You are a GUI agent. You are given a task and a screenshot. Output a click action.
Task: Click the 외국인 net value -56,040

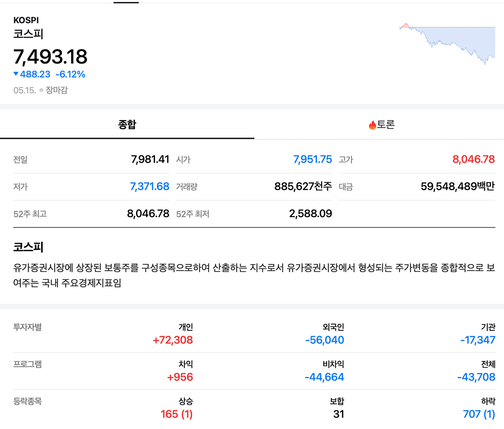pyautogui.click(x=325, y=340)
